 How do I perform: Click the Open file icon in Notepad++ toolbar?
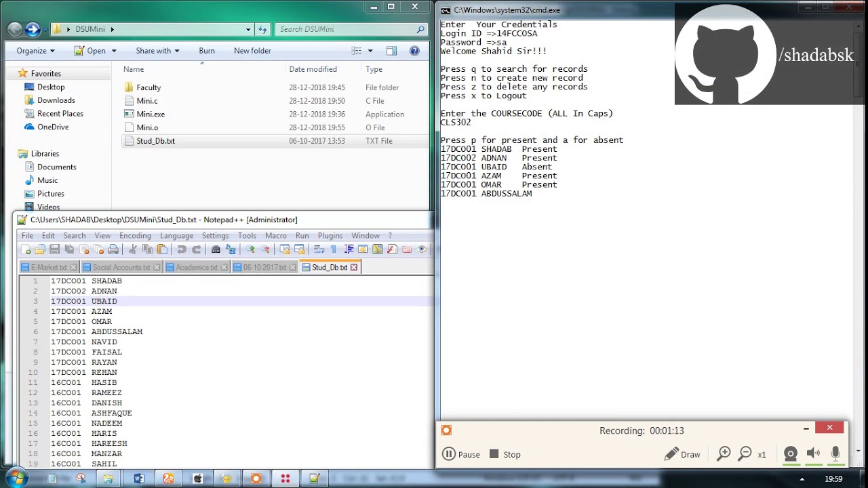pyautogui.click(x=40, y=249)
